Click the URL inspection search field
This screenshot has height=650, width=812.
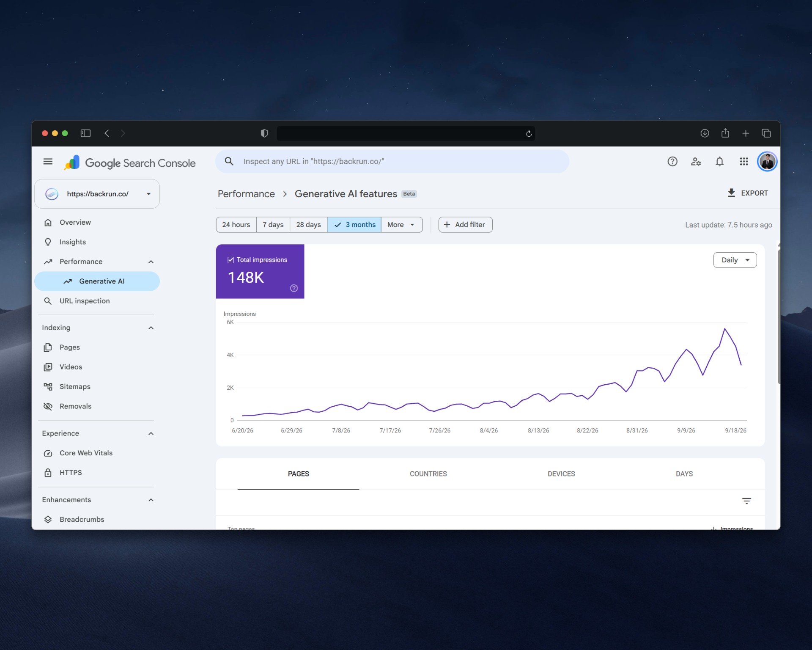coord(392,161)
